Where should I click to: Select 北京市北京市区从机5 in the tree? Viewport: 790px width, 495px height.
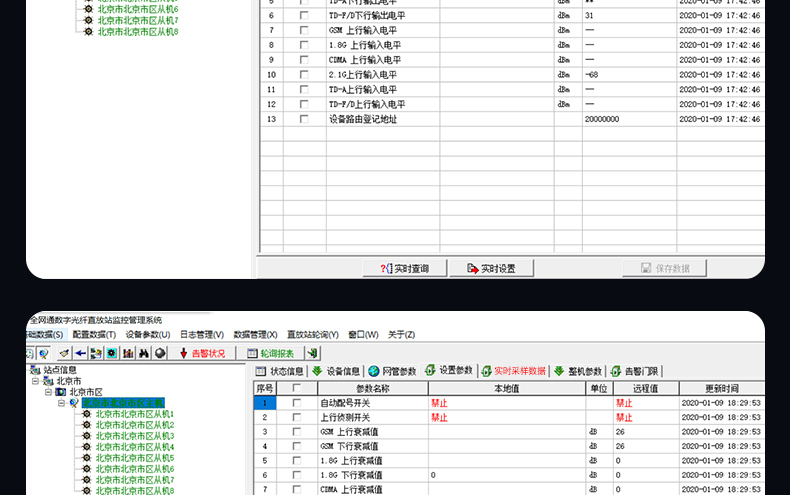coord(135,458)
